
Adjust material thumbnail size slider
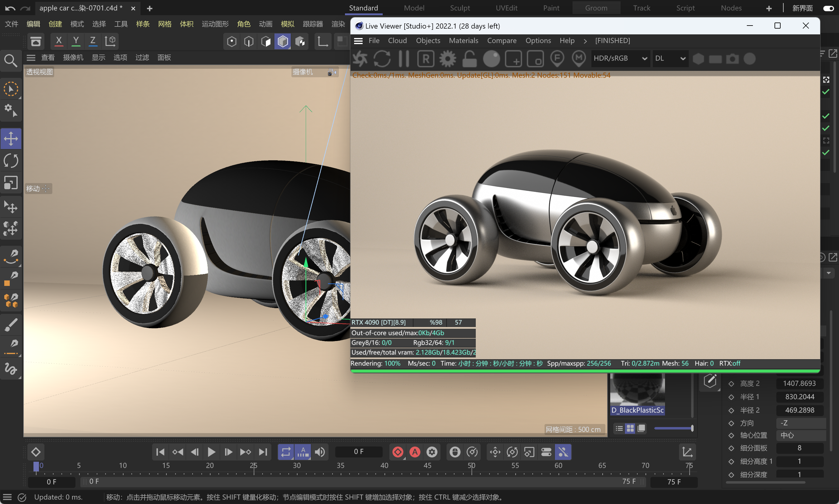[x=674, y=428]
